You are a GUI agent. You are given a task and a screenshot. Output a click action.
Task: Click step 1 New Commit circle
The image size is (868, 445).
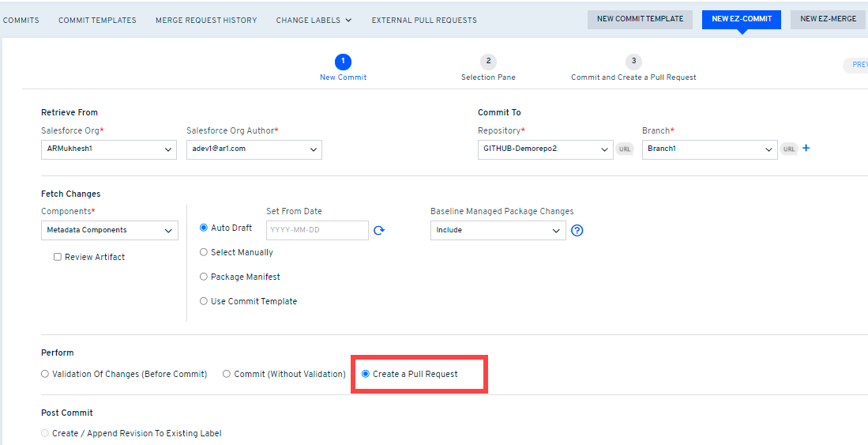(x=343, y=62)
